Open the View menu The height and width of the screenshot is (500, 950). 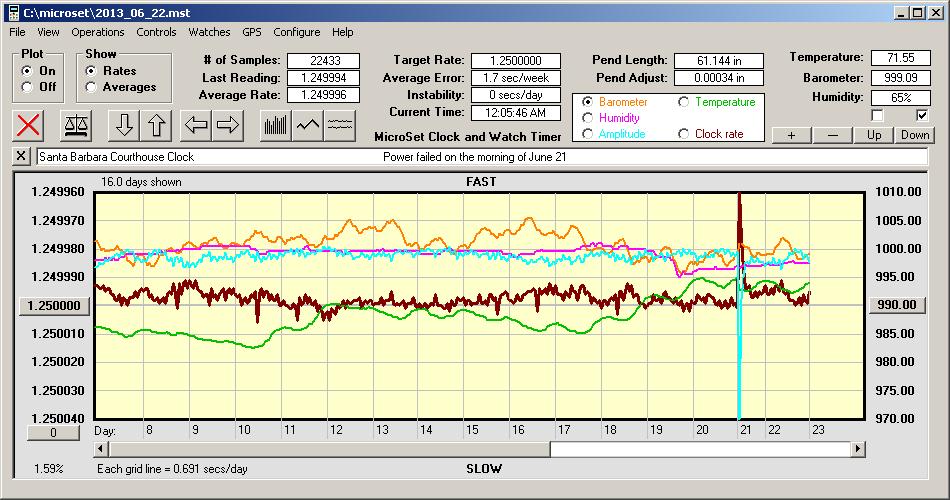[x=48, y=32]
